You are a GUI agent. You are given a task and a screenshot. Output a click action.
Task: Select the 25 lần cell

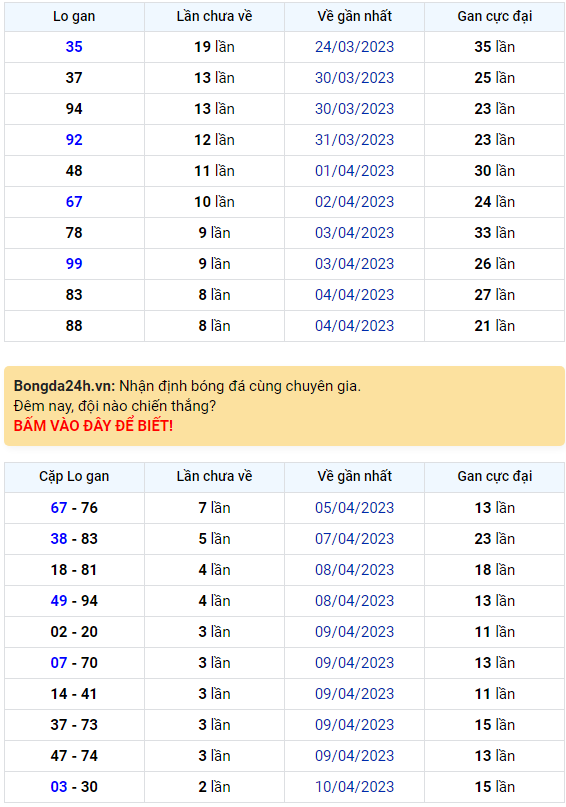point(495,78)
